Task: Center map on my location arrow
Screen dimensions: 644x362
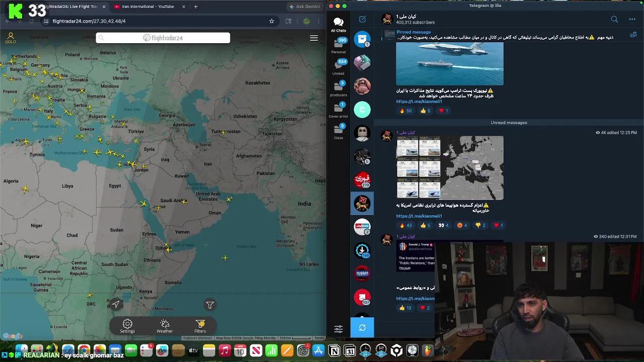Action: (x=116, y=304)
